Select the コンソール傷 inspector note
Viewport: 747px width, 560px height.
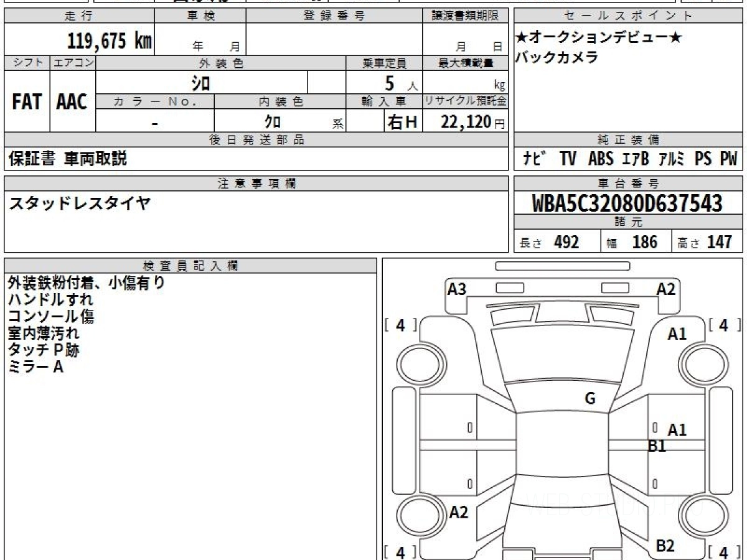pos(50,317)
